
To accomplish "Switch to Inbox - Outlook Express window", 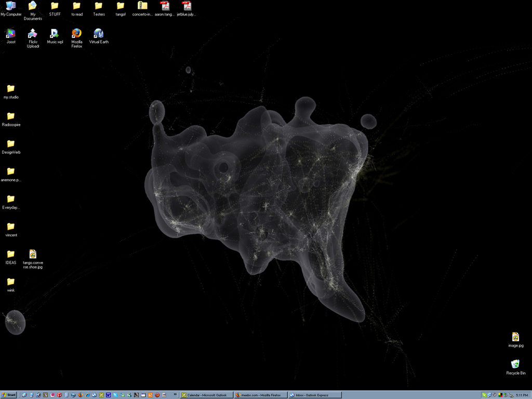I will (314, 395).
